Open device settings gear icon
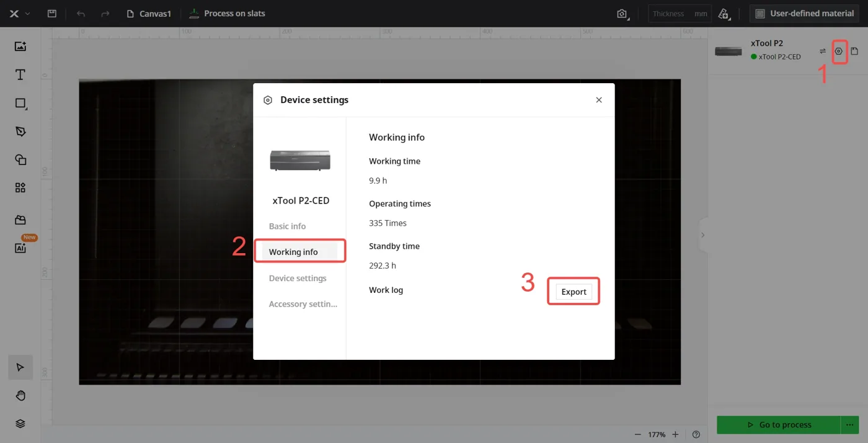This screenshot has height=443, width=868. [839, 51]
